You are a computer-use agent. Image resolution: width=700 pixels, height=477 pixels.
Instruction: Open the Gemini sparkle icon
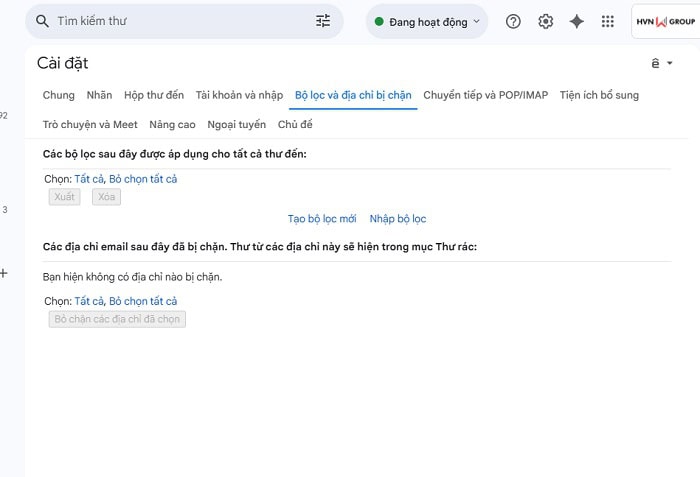coord(576,21)
